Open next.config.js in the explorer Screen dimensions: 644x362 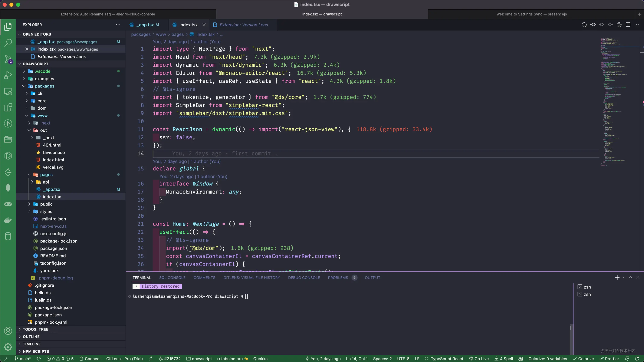pyautogui.click(x=53, y=234)
